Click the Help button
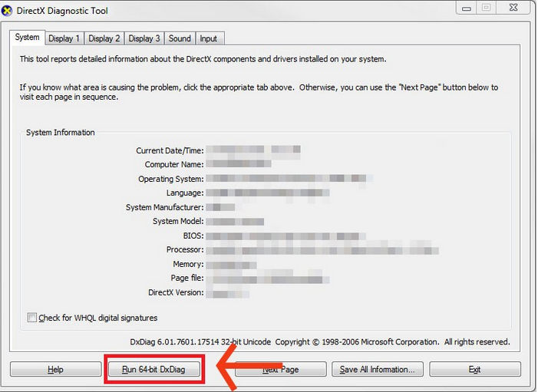The image size is (538, 392). click(x=55, y=369)
